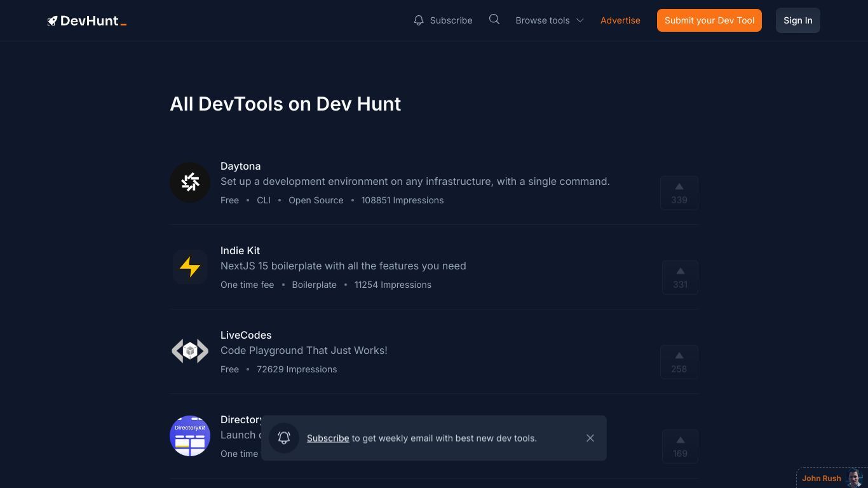
Task: Click the bell icon next to Subscribe
Action: (x=418, y=20)
